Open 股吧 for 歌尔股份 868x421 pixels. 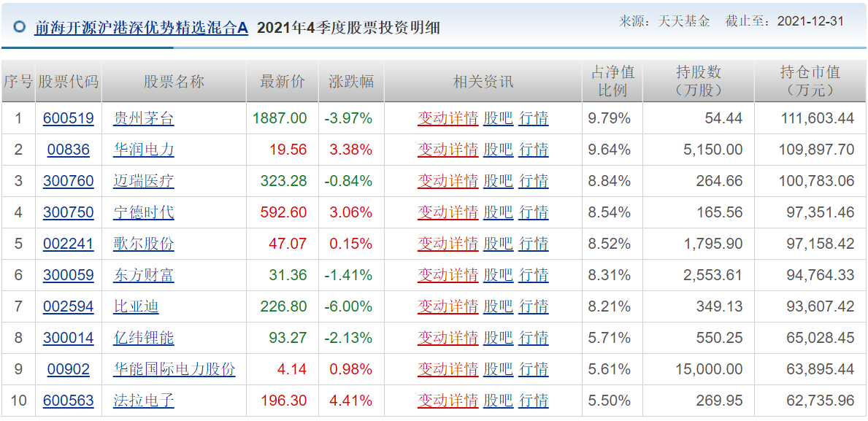tap(498, 244)
